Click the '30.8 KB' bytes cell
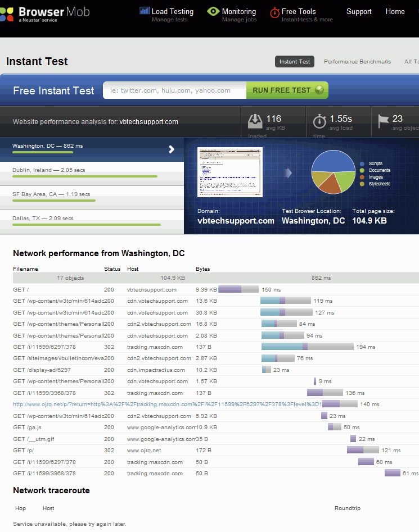Image resolution: width=419 pixels, height=532 pixels. coord(206,313)
